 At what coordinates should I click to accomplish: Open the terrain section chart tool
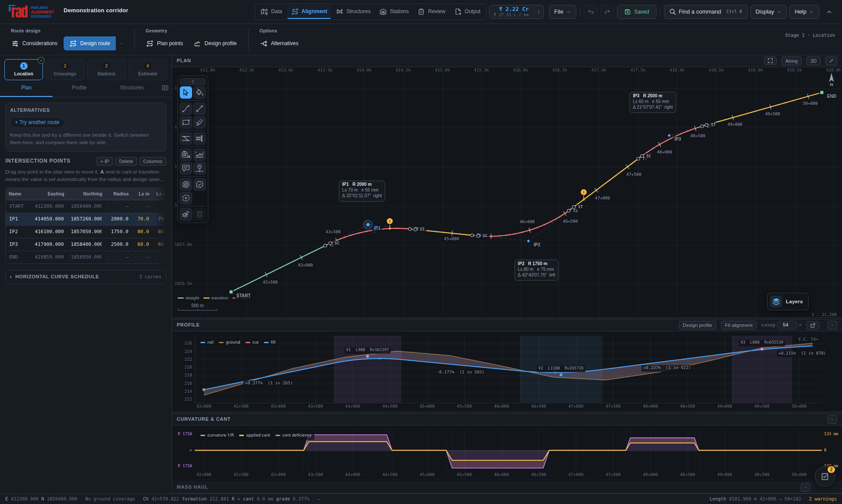coord(200,154)
